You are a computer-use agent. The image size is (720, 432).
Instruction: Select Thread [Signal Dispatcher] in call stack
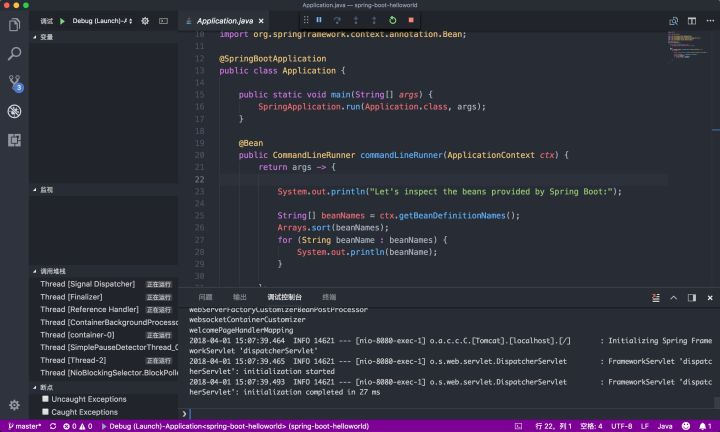[x=104, y=284]
